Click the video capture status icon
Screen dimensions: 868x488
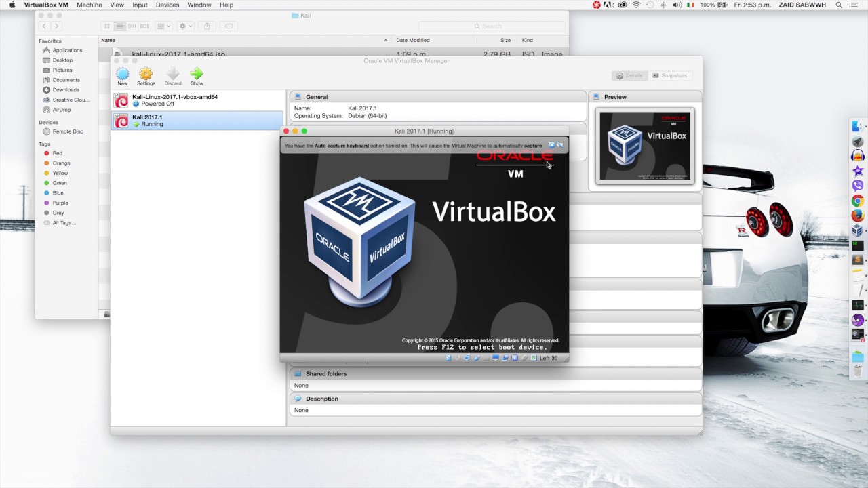505,358
